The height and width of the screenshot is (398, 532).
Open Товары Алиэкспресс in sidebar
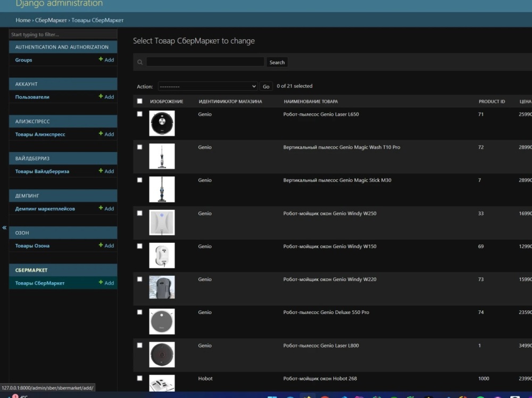pyautogui.click(x=40, y=134)
